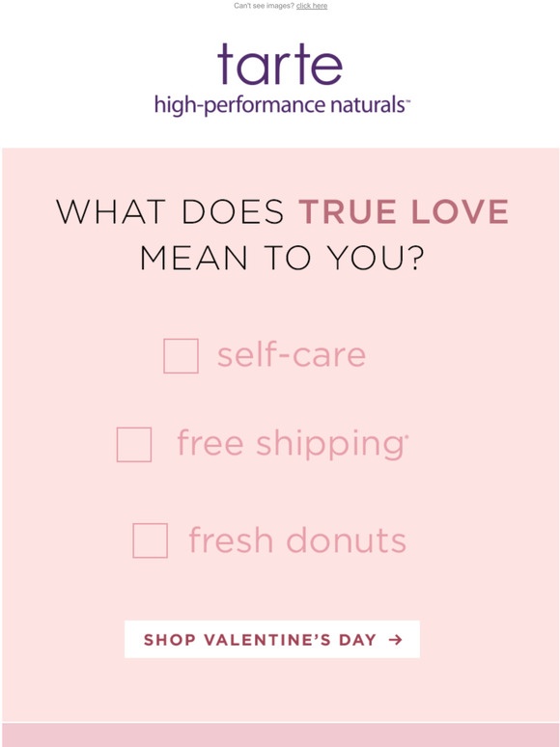Image resolution: width=560 pixels, height=747 pixels.
Task: Open the 'click here' link
Action: (x=312, y=6)
